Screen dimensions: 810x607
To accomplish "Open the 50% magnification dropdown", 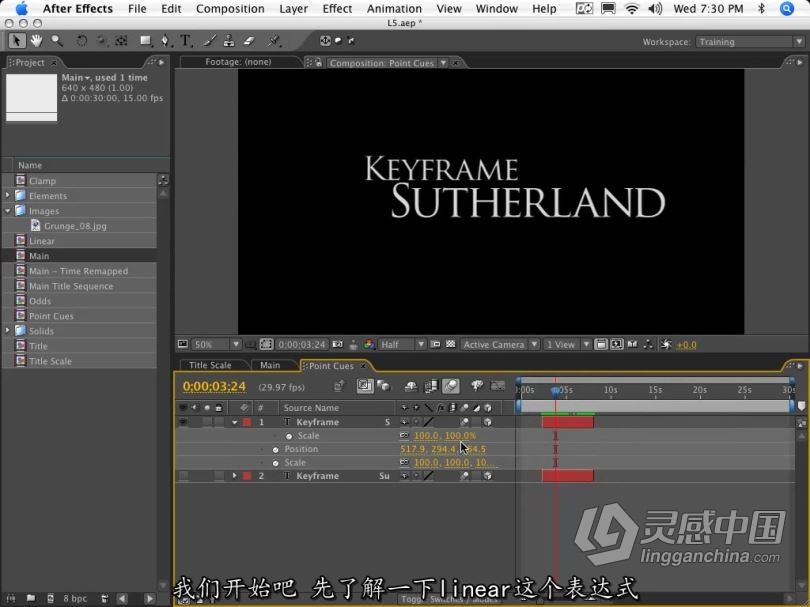I will (216, 345).
